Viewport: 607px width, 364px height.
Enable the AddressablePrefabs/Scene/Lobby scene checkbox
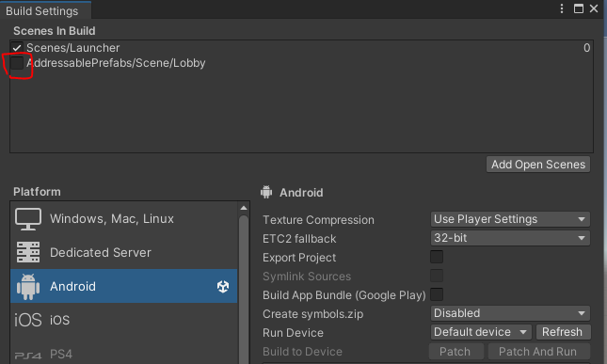click(x=17, y=63)
